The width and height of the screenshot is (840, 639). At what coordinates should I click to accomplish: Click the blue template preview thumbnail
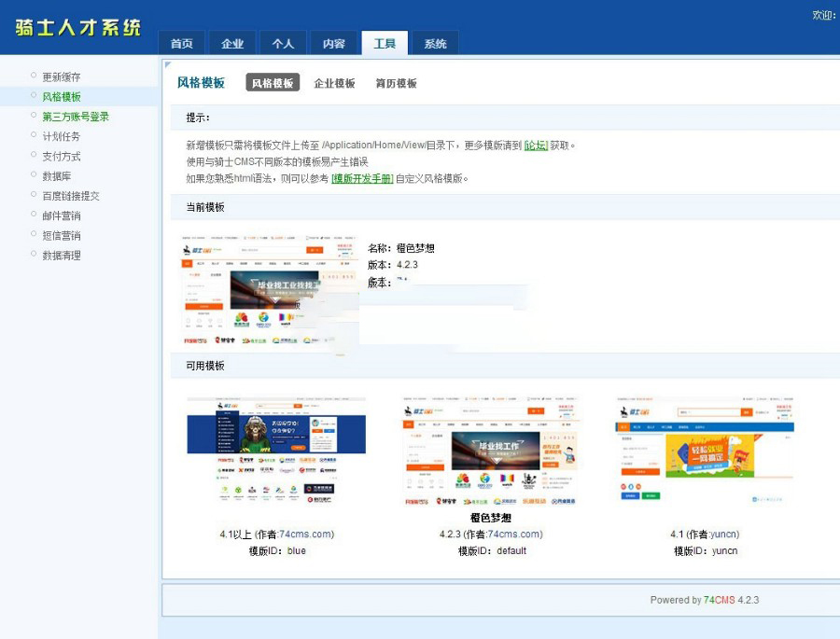click(x=276, y=451)
